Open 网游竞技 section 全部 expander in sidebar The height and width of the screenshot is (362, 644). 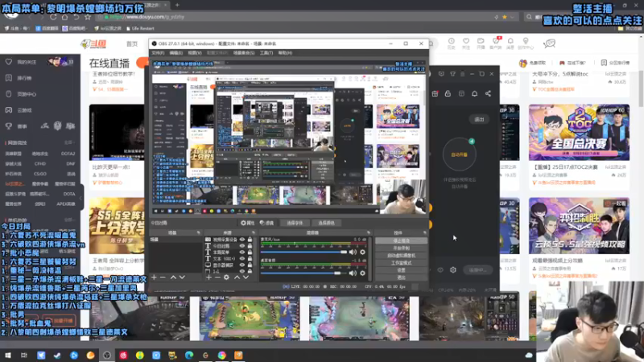click(68, 142)
